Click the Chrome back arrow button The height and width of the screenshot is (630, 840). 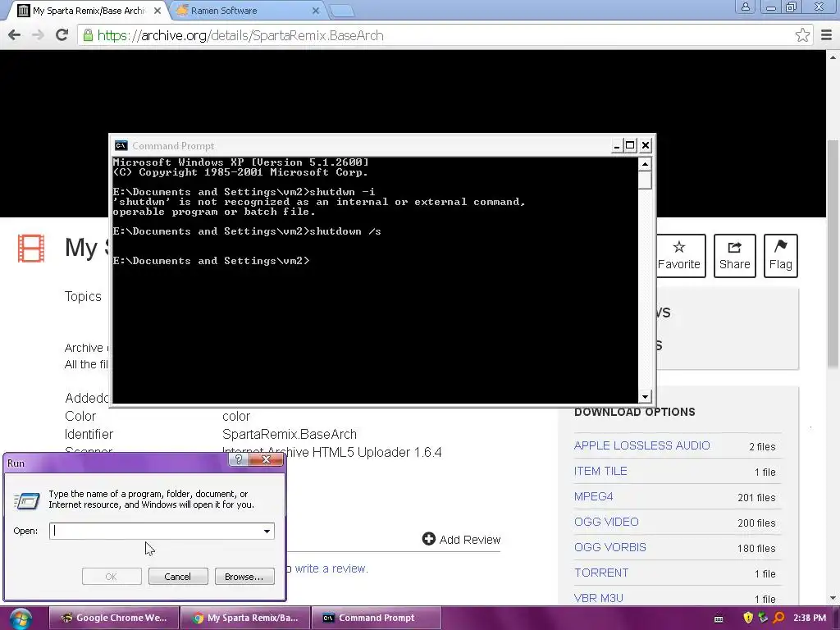(x=15, y=35)
